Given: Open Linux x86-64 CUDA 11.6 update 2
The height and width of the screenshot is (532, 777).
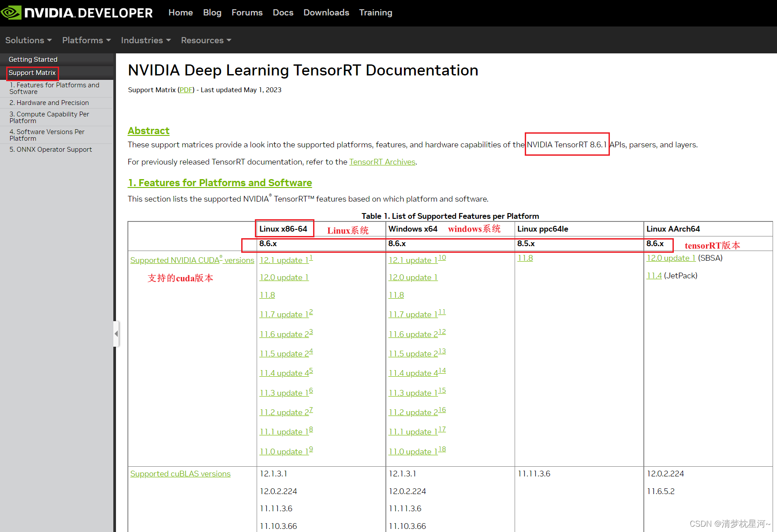Looking at the screenshot, I should coord(284,334).
